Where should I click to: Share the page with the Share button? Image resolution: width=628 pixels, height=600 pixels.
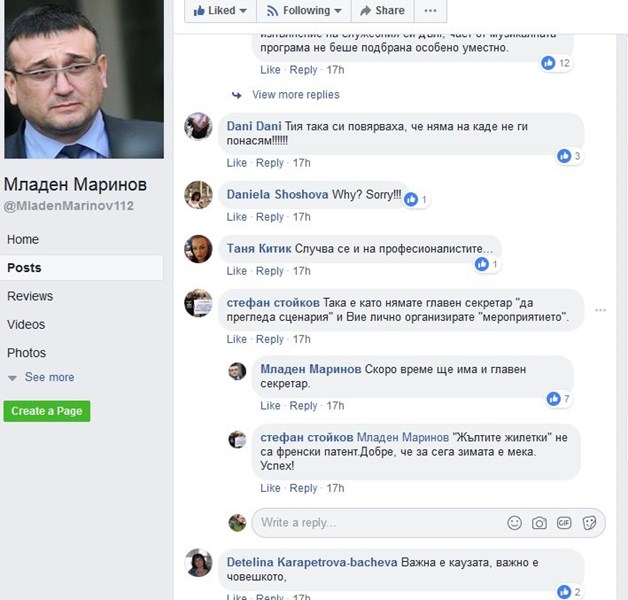pyautogui.click(x=381, y=11)
